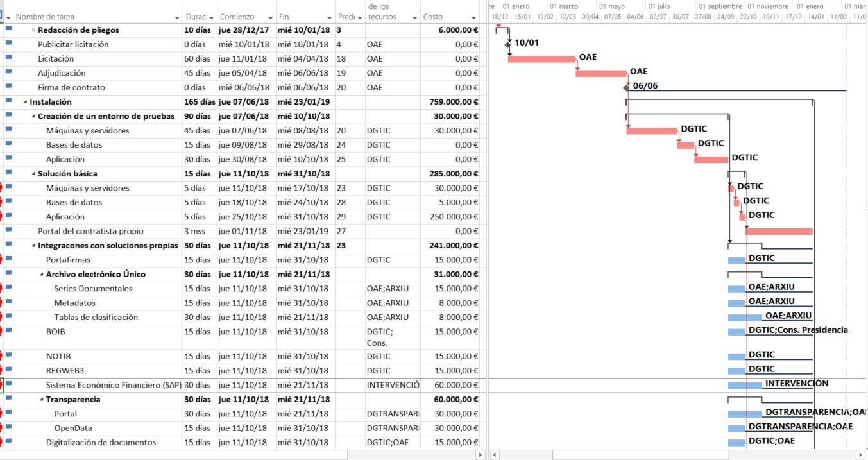The width and height of the screenshot is (868, 460).
Task: Click the task mode icon for Adjudicación row
Action: point(8,73)
